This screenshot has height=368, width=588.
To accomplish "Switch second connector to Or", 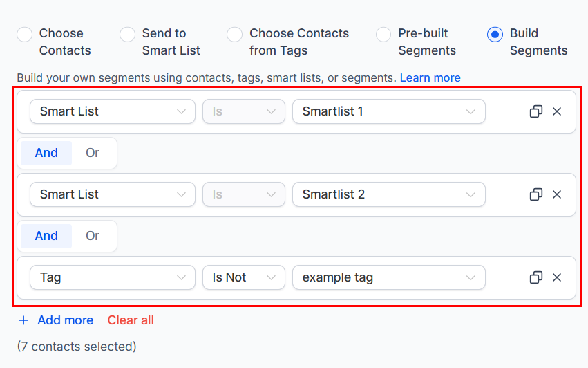I will coord(93,236).
